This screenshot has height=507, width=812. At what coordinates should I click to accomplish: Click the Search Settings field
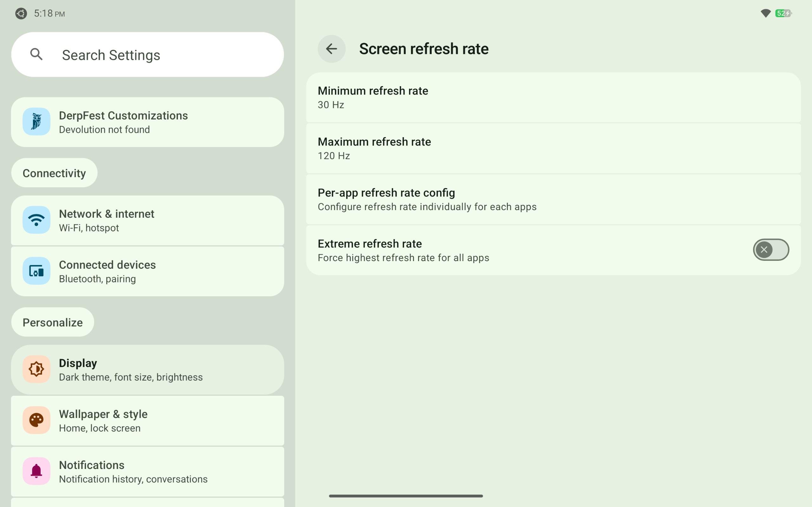pyautogui.click(x=161, y=55)
